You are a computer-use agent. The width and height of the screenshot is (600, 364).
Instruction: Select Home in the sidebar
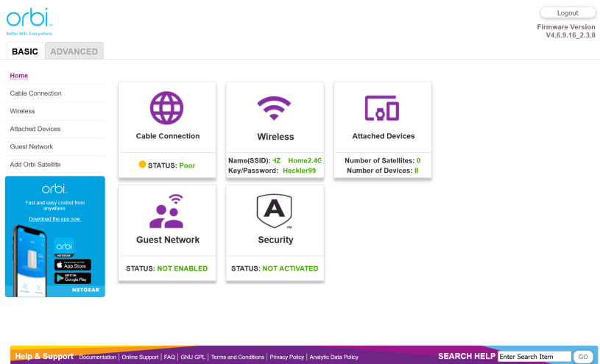click(x=18, y=75)
